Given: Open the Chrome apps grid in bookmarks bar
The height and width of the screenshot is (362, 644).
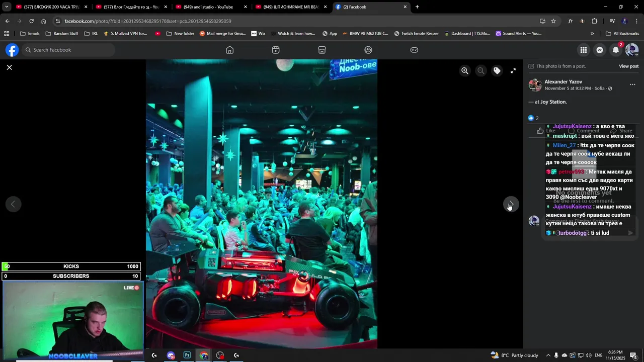Looking at the screenshot, I should tap(7, 34).
